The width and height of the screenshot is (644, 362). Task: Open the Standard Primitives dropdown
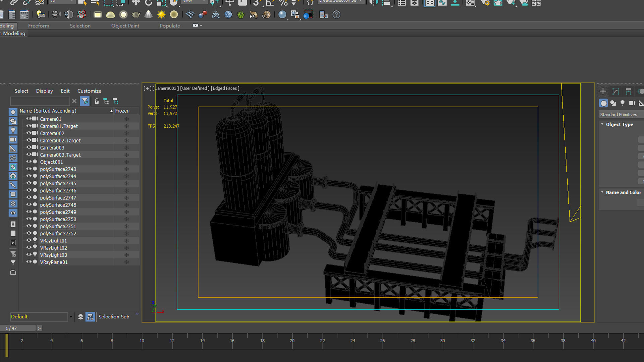(621, 115)
